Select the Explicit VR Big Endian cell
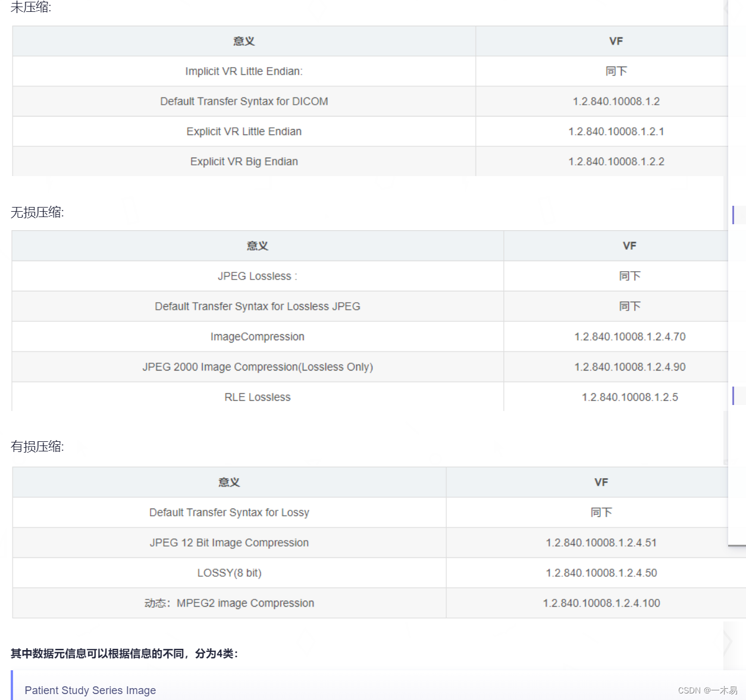746x700 pixels. tap(244, 161)
